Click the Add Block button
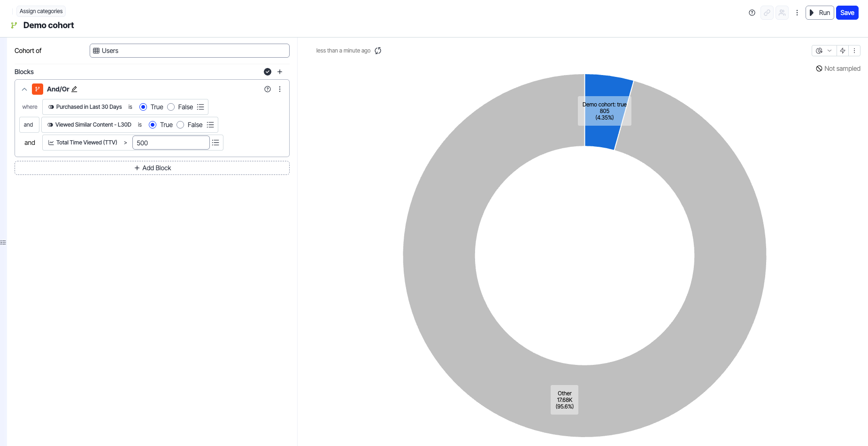868x446 pixels. click(152, 168)
